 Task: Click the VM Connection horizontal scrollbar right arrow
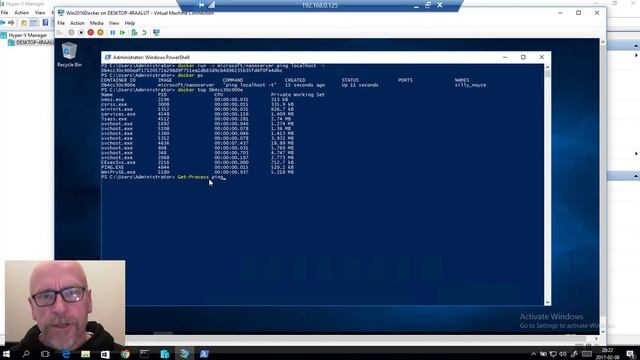[x=596, y=338]
